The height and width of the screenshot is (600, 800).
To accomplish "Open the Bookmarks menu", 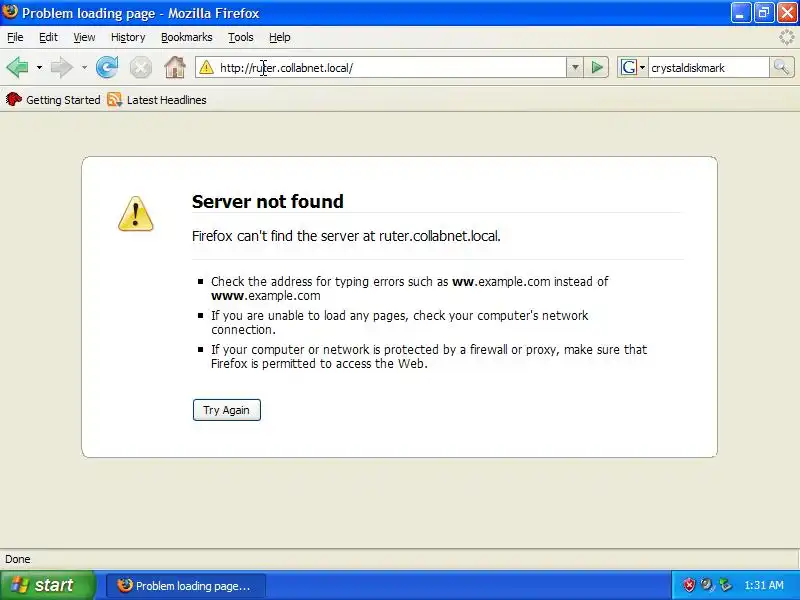I will [x=186, y=37].
